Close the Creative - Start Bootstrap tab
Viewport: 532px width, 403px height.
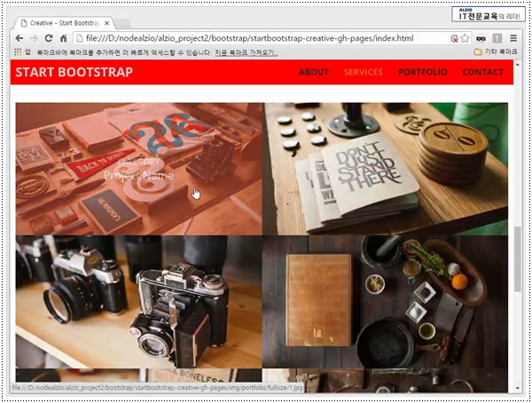[106, 23]
